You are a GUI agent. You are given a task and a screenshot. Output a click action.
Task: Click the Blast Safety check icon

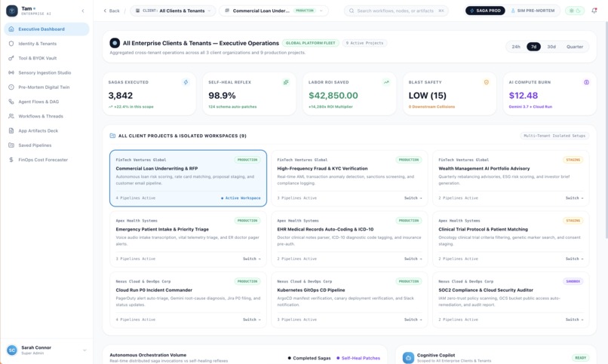coord(487,82)
